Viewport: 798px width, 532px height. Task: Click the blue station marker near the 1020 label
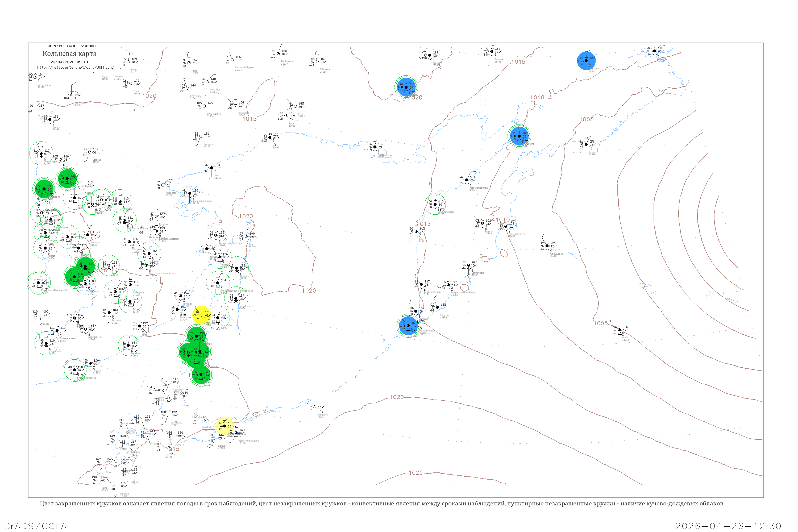[x=406, y=87]
